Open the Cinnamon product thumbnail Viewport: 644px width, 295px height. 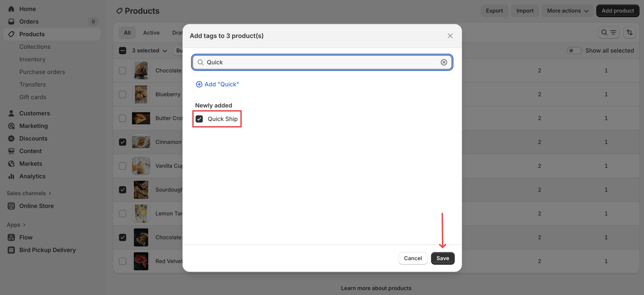141,142
